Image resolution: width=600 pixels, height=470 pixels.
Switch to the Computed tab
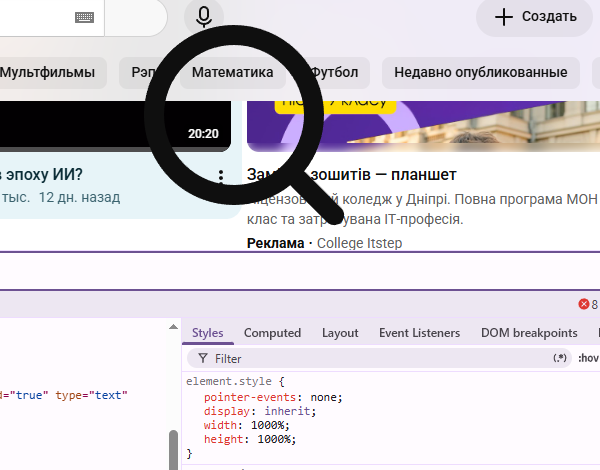click(x=272, y=333)
